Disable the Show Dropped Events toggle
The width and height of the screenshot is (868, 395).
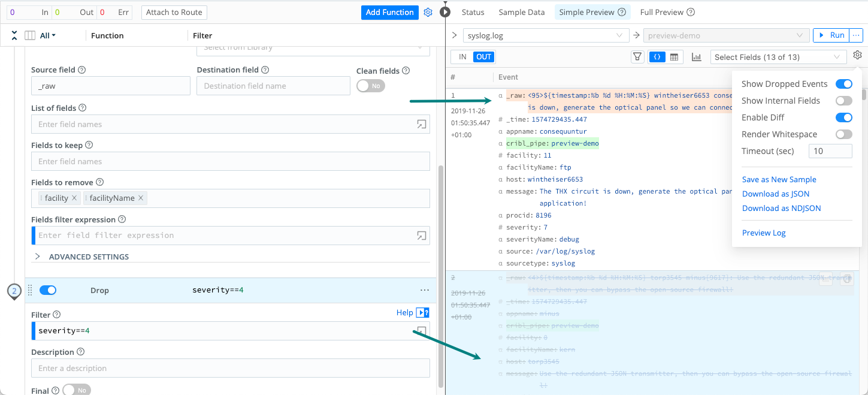[x=843, y=84]
